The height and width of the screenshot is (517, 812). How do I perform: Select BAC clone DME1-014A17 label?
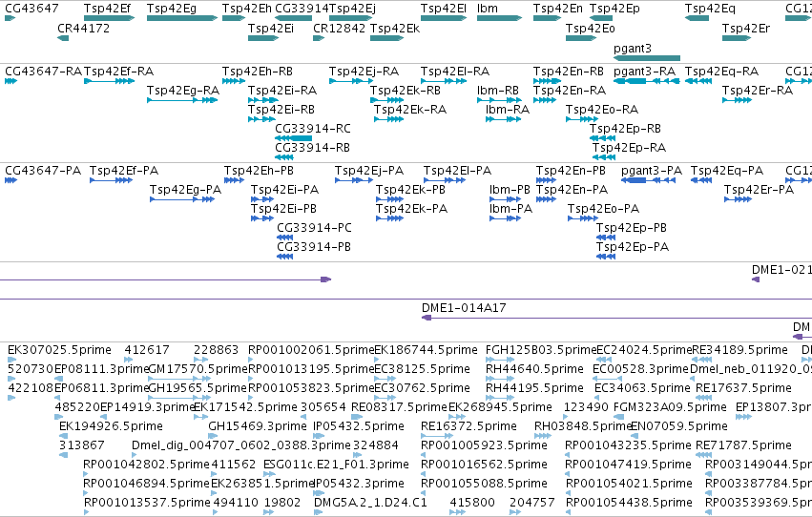pyautogui.click(x=464, y=308)
